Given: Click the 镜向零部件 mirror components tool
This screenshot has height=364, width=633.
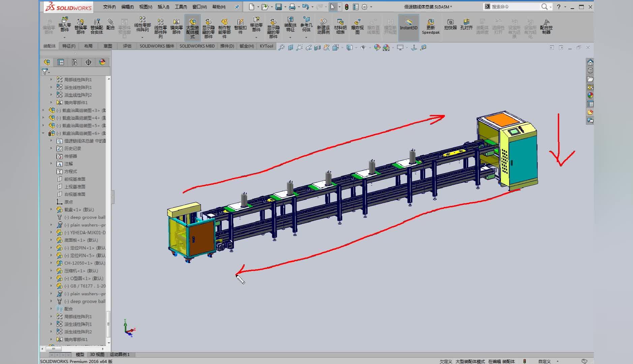Looking at the screenshot, I should click(x=176, y=26).
